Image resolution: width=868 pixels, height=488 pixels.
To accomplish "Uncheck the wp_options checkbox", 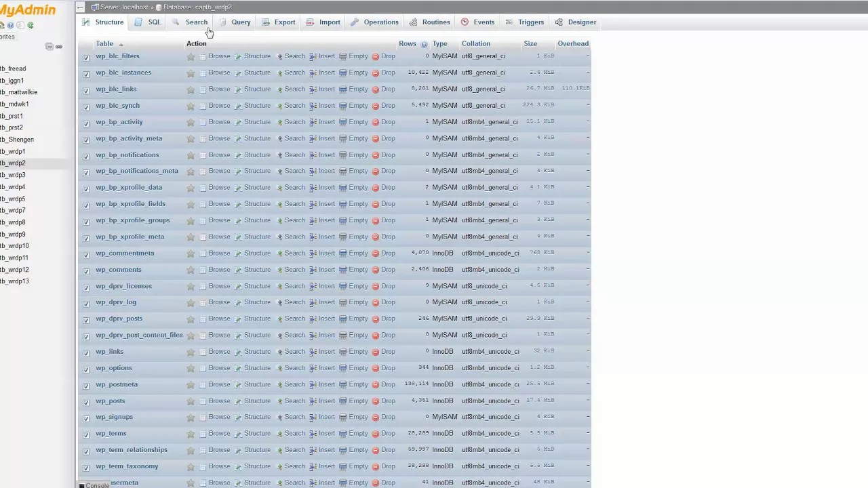I will (x=86, y=369).
